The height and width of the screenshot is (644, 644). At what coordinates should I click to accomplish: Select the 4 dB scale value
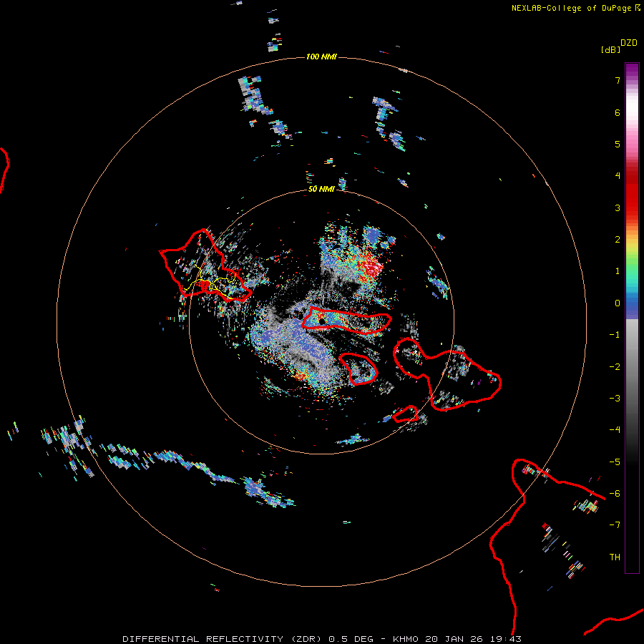coord(618,176)
